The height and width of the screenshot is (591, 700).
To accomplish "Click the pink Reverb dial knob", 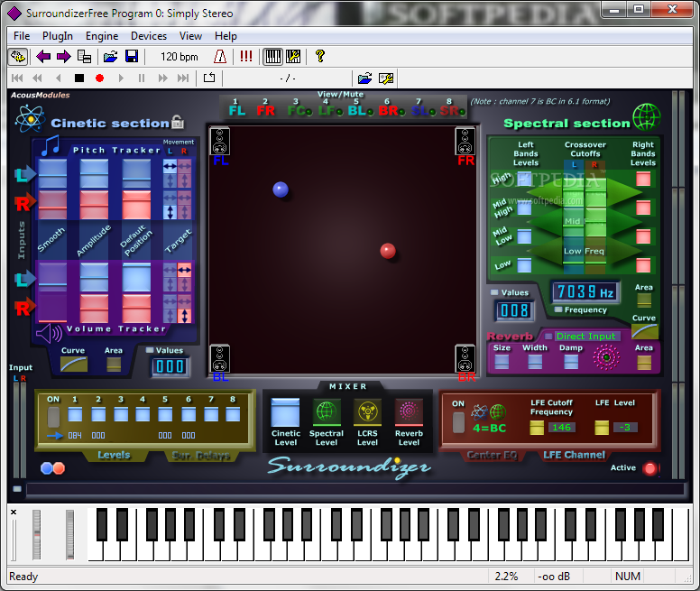I will click(x=606, y=357).
